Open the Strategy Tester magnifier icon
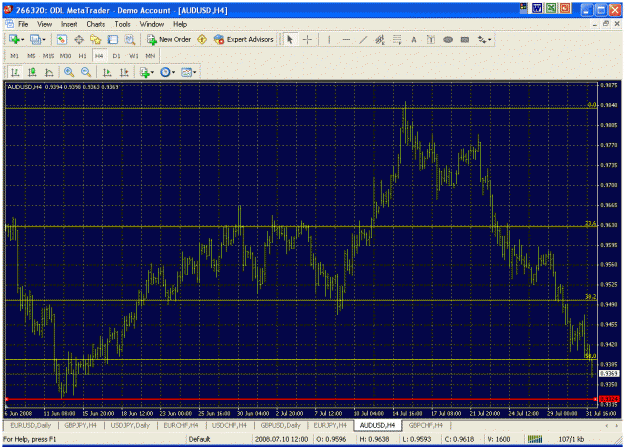 (x=130, y=39)
